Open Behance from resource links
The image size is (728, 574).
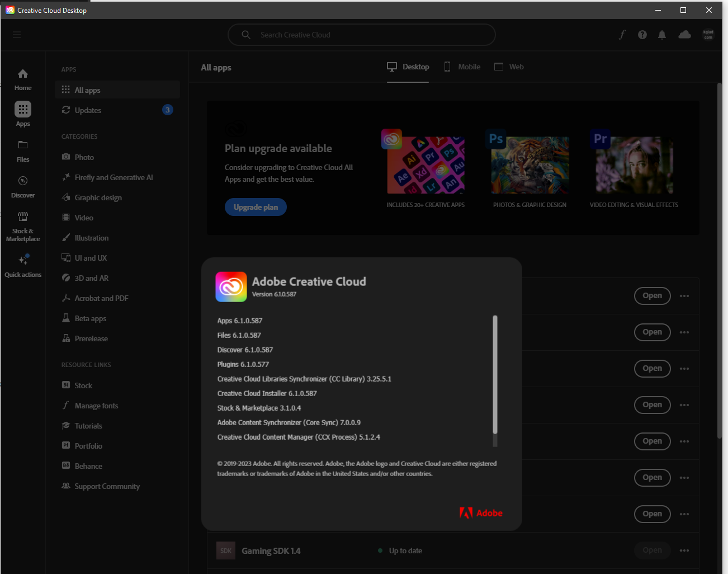pos(88,465)
